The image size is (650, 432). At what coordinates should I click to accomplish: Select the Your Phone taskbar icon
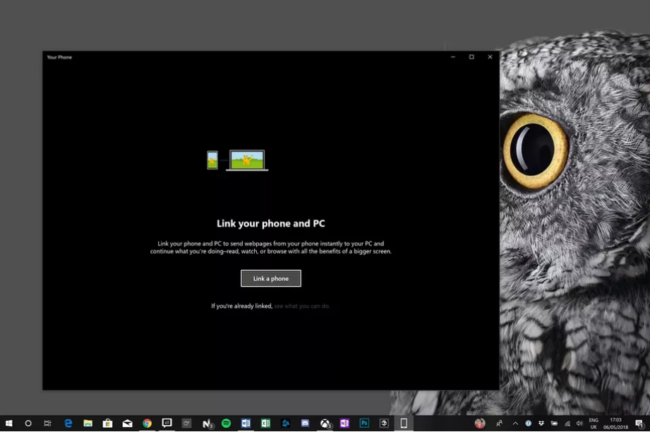pos(404,423)
